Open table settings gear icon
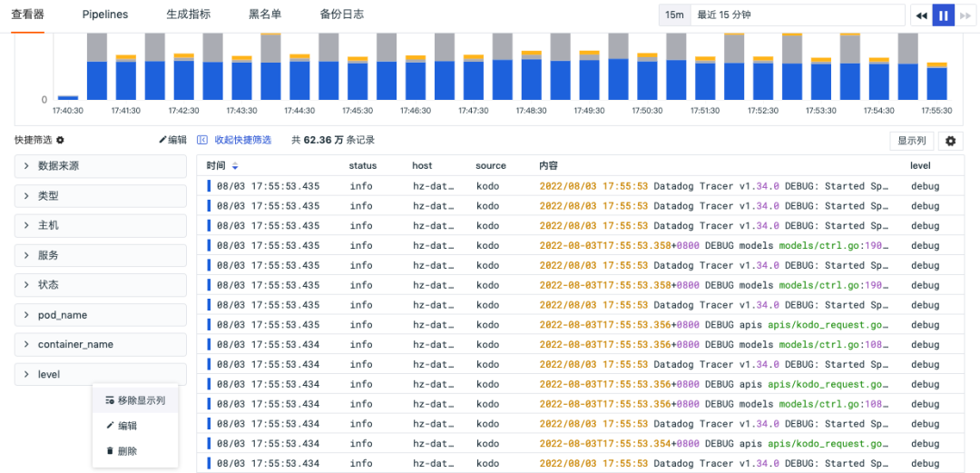The image size is (980, 473). pos(951,141)
